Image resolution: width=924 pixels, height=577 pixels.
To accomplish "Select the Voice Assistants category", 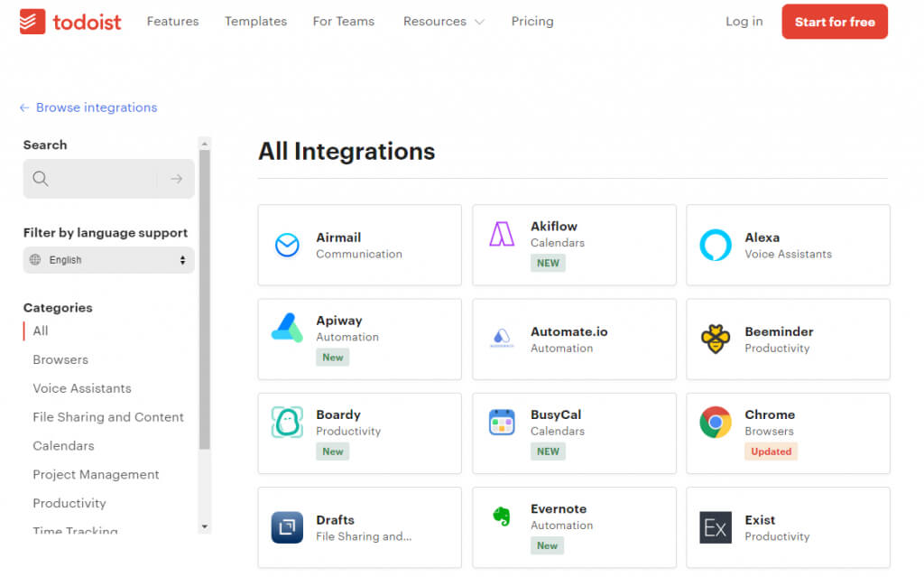I will 82,388.
